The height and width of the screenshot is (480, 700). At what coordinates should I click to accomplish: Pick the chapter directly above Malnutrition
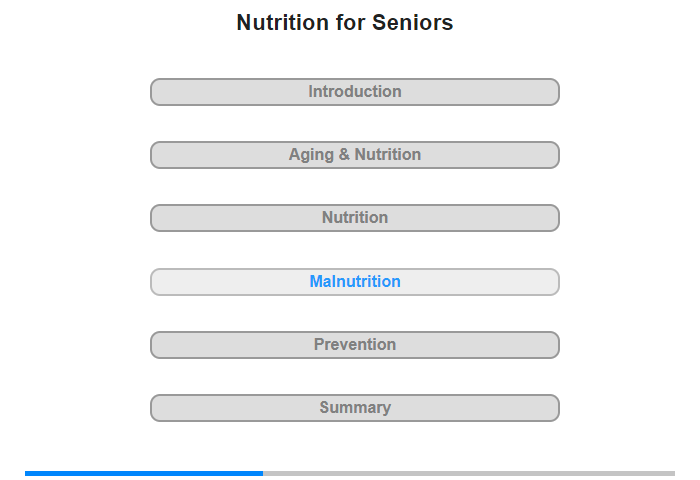click(354, 218)
